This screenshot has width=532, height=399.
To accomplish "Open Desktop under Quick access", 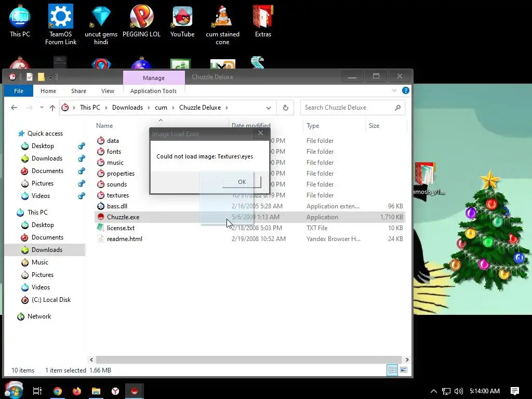I will pos(43,146).
